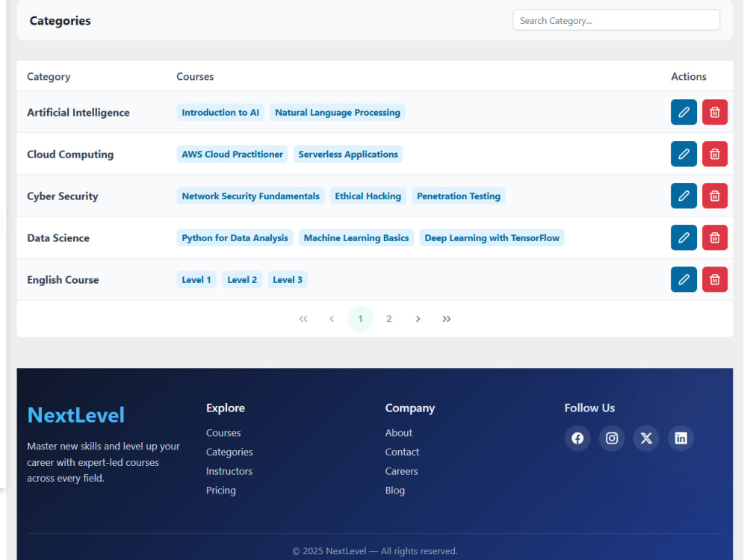Delete the Cyber Security category
The image size is (747, 560).
[714, 196]
